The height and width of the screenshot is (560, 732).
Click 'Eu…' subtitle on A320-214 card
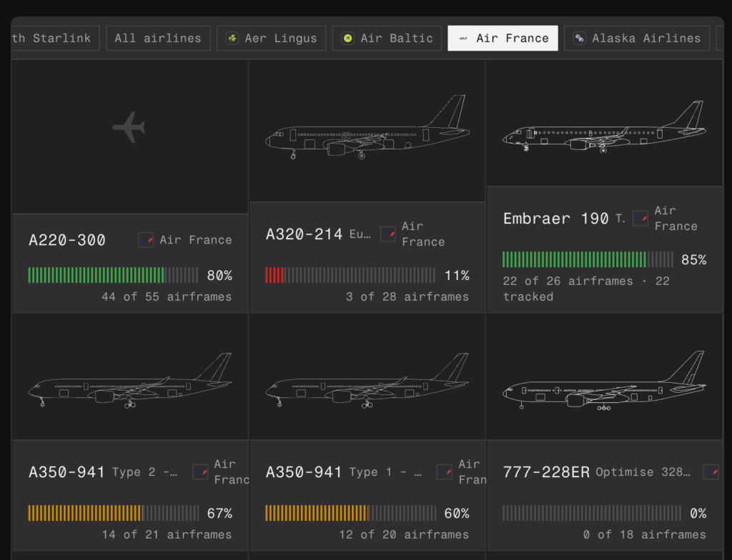pyautogui.click(x=360, y=234)
